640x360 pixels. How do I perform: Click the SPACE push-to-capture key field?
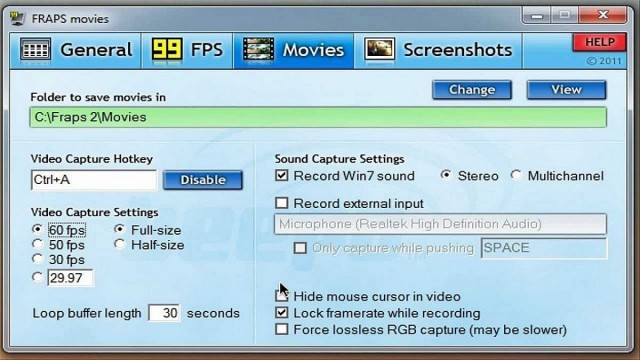[544, 248]
